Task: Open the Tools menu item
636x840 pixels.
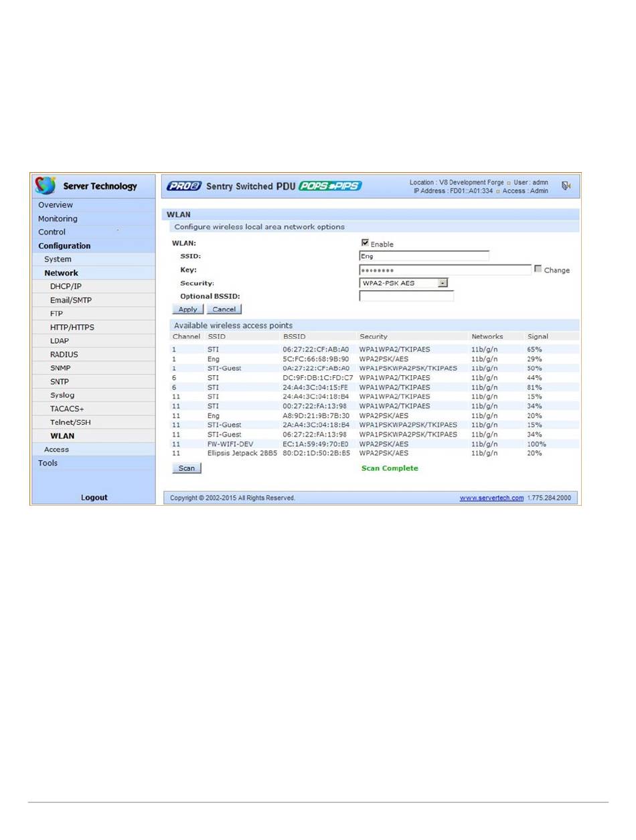Action: [x=93, y=463]
